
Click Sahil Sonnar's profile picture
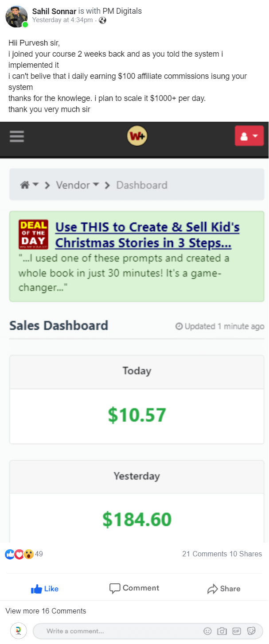pos(16,17)
